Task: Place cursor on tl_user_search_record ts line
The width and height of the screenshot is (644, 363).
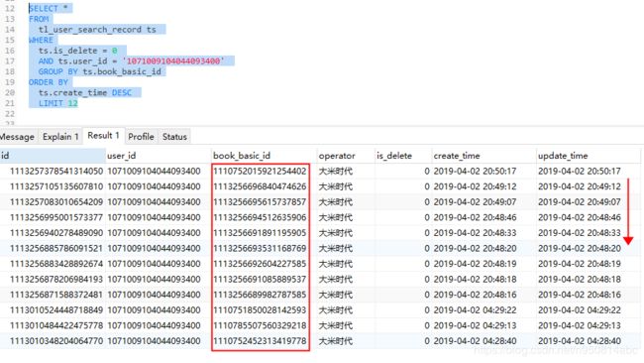Action: point(97,29)
